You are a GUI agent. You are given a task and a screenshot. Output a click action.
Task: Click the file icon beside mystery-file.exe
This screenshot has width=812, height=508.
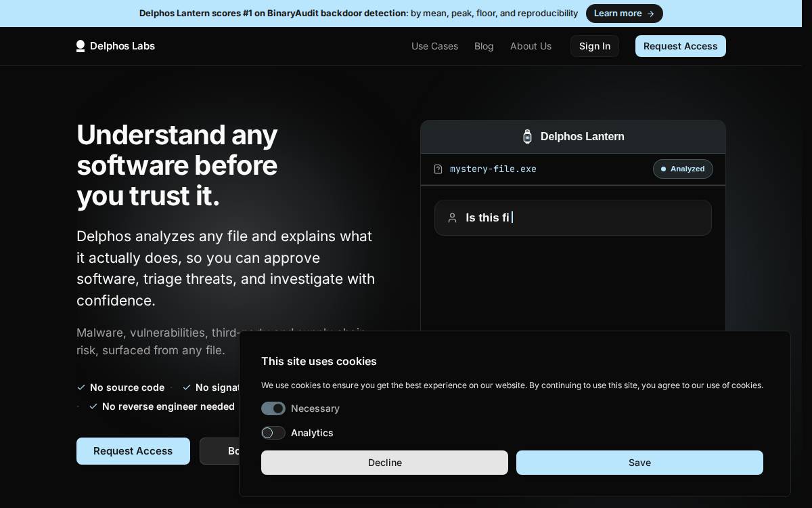coord(438,169)
